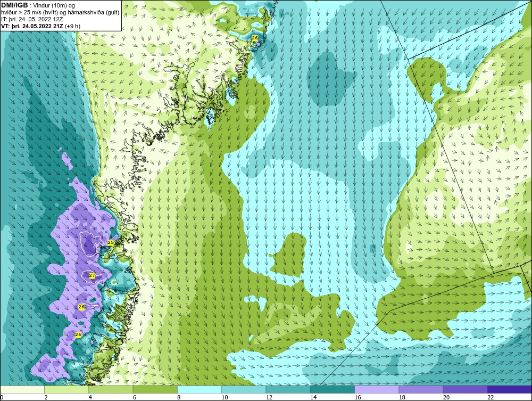Pick the 10–12 m/s turquoise swatch
Screen dimensions: 532x401
tap(244, 389)
